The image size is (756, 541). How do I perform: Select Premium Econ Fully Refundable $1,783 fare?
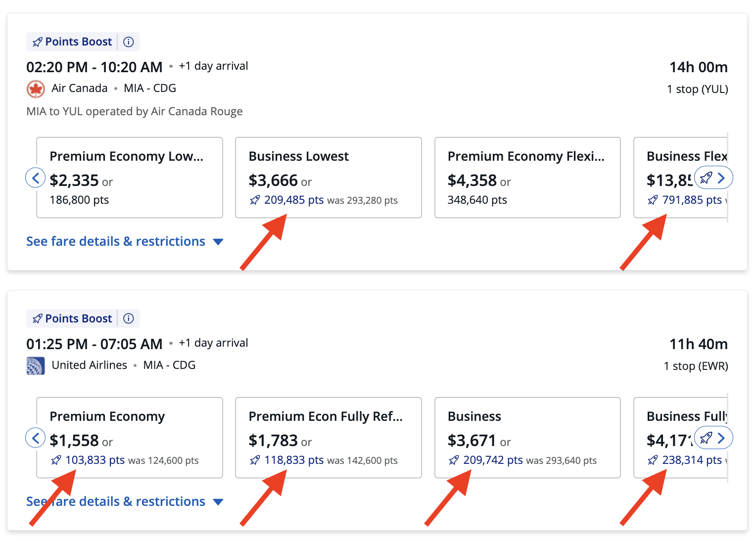329,438
